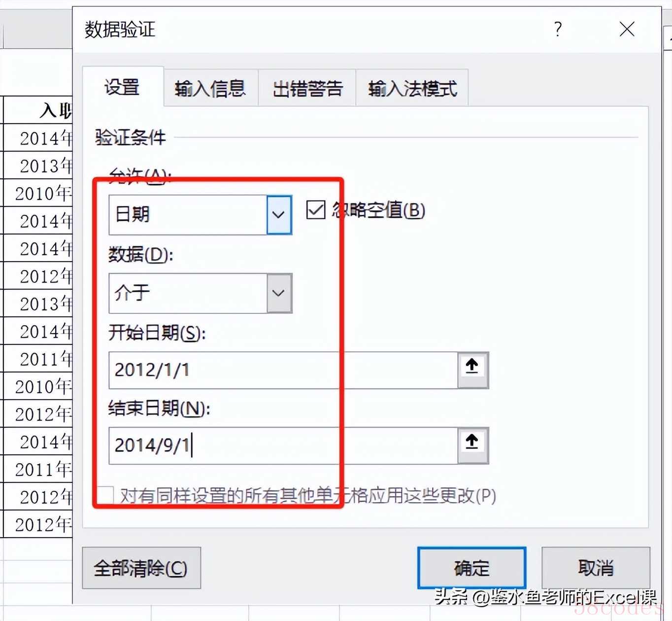Select the 入职 column header cell
This screenshot has height=621, width=672.
(38, 110)
